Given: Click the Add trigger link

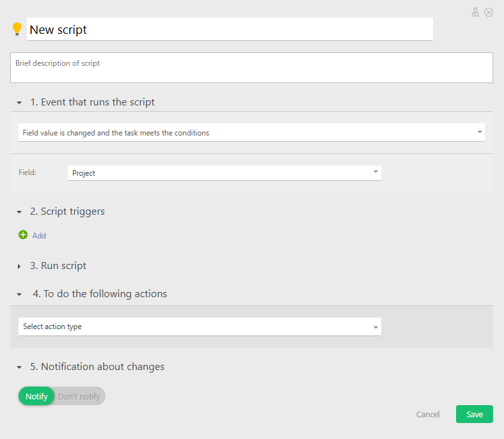Looking at the screenshot, I should [x=39, y=236].
